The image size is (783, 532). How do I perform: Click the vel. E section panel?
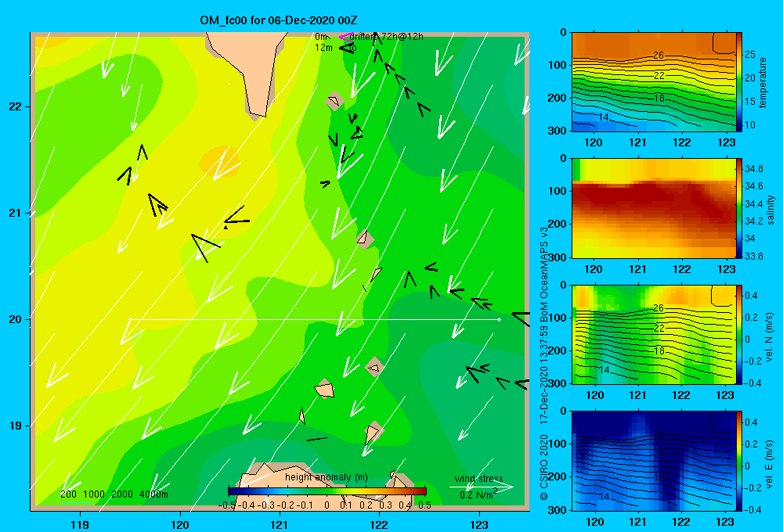pyautogui.click(x=654, y=461)
